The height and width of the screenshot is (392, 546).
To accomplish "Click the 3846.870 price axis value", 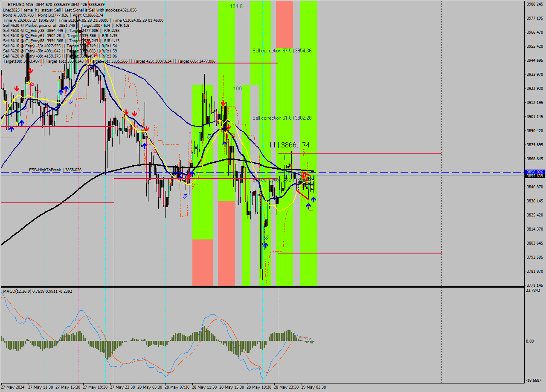I will click(534, 187).
